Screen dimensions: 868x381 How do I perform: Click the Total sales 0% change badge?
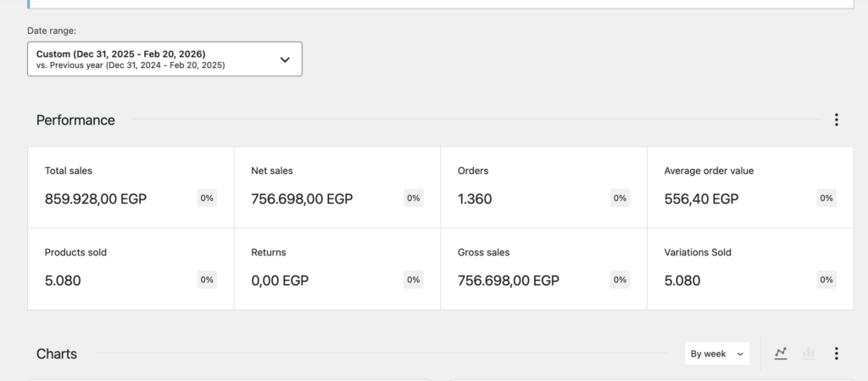coord(207,199)
